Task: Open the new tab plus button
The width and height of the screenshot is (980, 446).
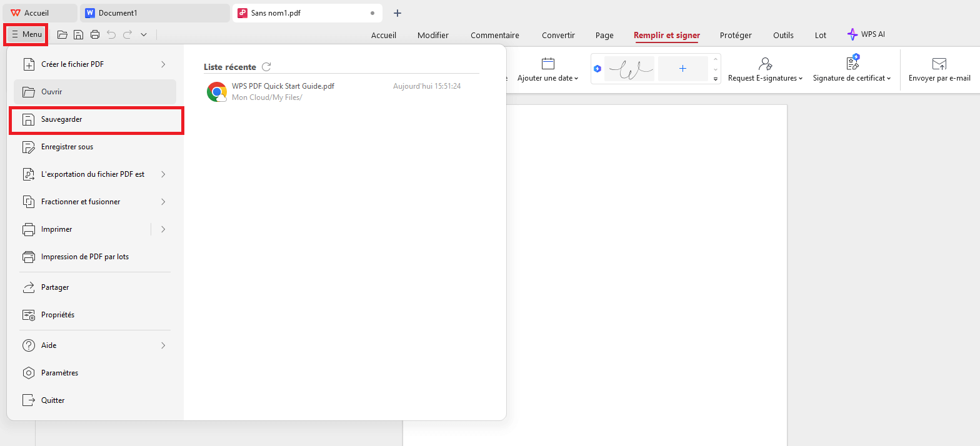Action: coord(397,13)
